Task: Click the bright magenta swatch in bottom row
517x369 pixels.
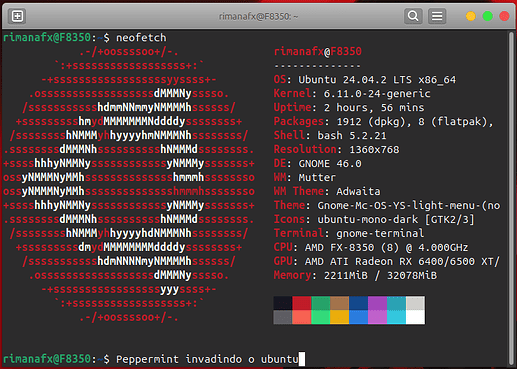Action: [377, 317]
